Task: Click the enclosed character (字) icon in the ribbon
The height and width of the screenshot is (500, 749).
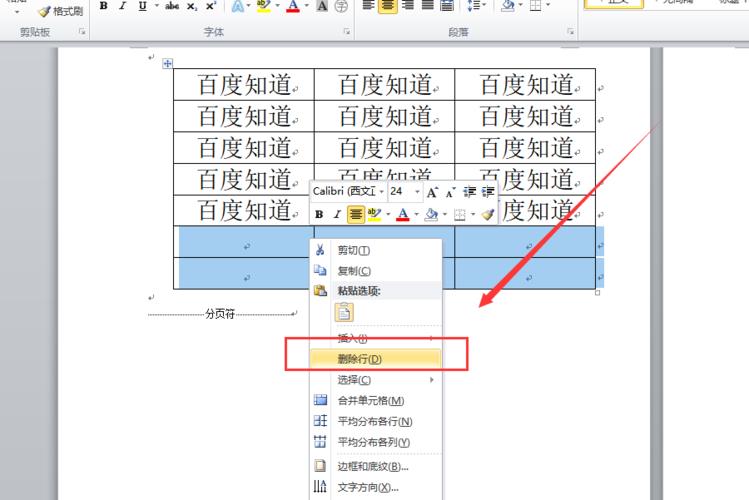Action: (x=341, y=6)
